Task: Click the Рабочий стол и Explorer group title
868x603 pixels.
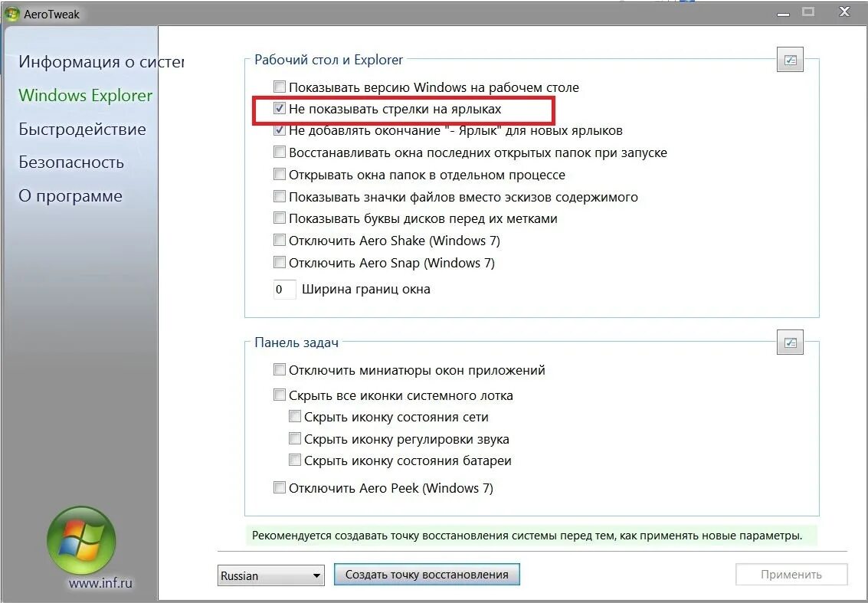Action: [329, 60]
